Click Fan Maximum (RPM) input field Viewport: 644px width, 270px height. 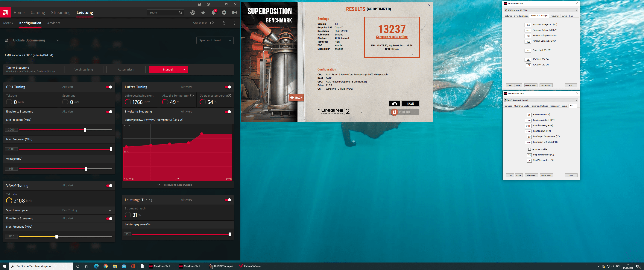coord(528,131)
